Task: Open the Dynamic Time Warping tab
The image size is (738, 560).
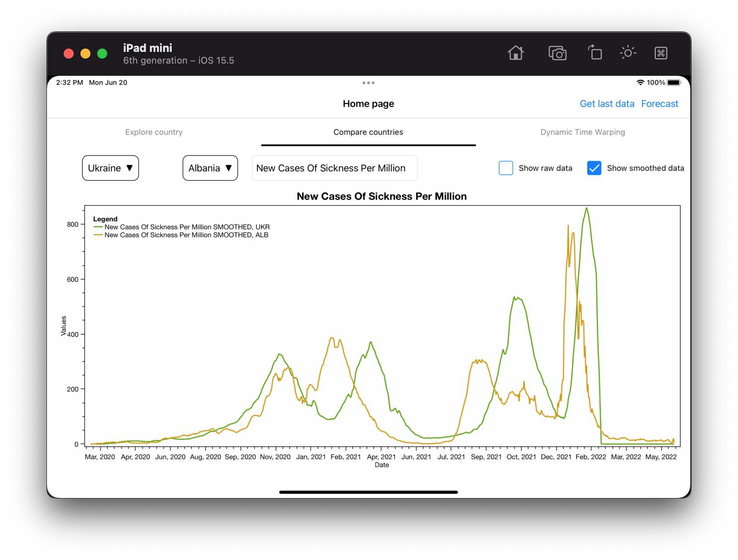Action: 583,132
